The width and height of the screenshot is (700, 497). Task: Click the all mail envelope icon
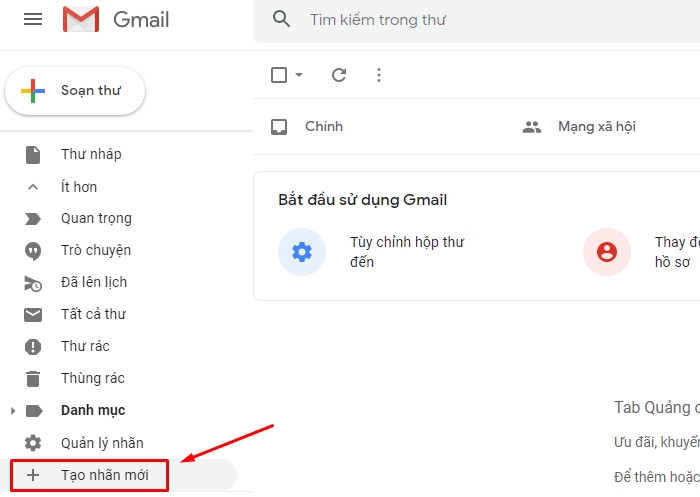(x=33, y=315)
